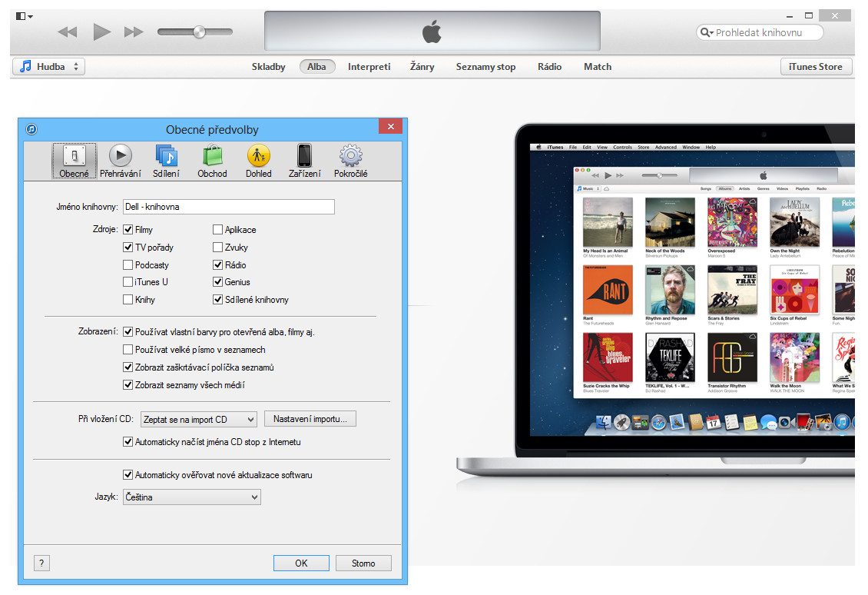The width and height of the screenshot is (868, 595).
Task: Enable large text in lists checkbox
Action: point(128,350)
